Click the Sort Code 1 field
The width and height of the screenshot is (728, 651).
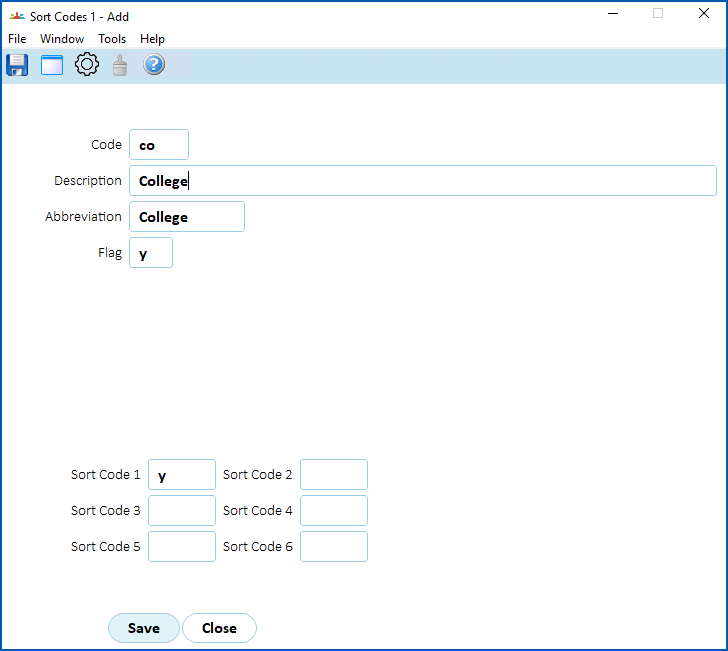click(182, 475)
